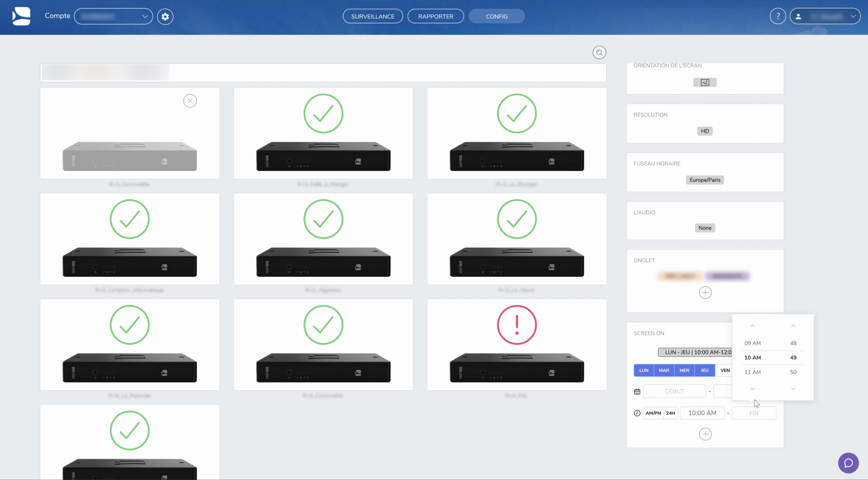Expand the Compte account dropdown

coord(114,17)
